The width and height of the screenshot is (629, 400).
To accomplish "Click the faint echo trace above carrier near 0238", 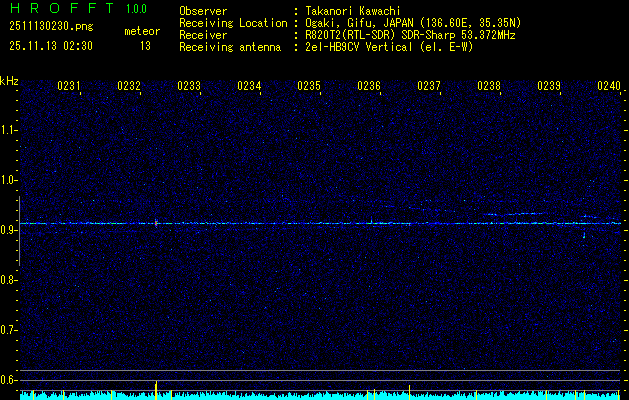I will (515, 214).
